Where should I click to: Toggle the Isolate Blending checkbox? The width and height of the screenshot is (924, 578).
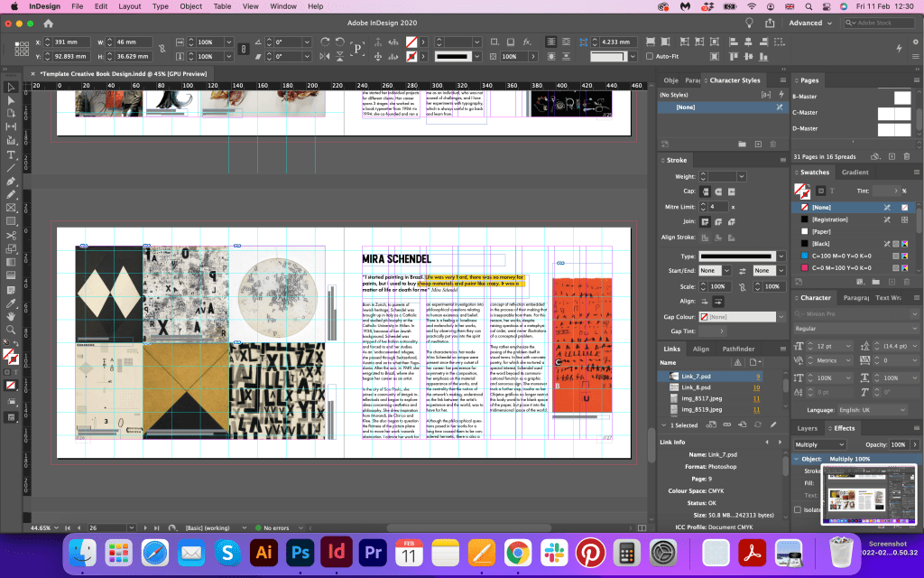(798, 510)
